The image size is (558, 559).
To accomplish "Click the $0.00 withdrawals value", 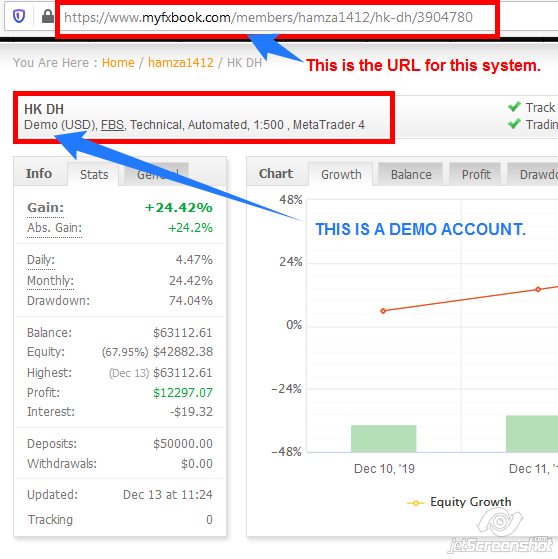I will coord(197,464).
